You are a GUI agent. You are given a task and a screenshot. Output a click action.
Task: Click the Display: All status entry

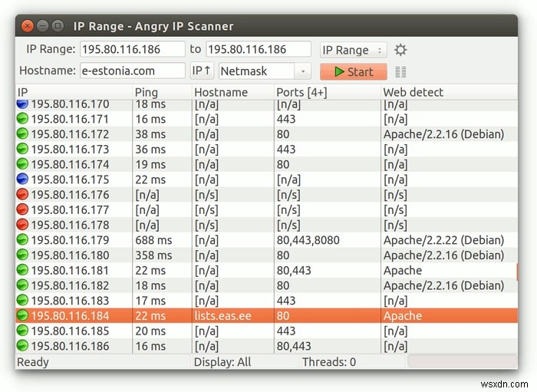pyautogui.click(x=222, y=362)
